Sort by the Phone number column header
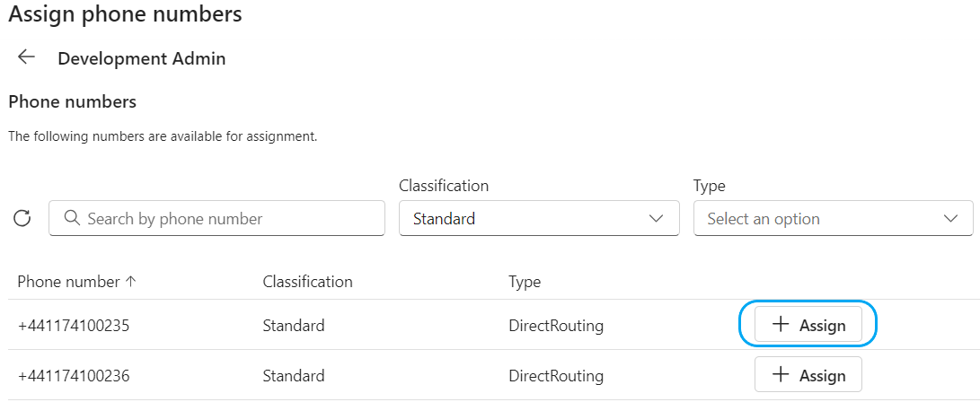The image size is (980, 402). pos(68,281)
